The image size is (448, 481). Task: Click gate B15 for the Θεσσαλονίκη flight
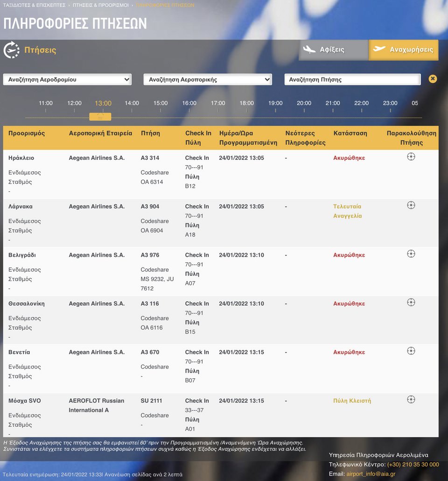pyautogui.click(x=190, y=332)
